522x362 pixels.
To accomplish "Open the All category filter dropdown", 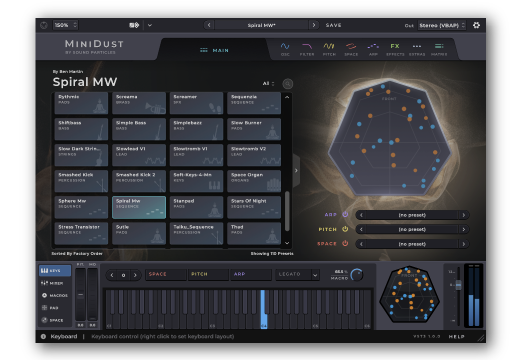I will tap(268, 84).
